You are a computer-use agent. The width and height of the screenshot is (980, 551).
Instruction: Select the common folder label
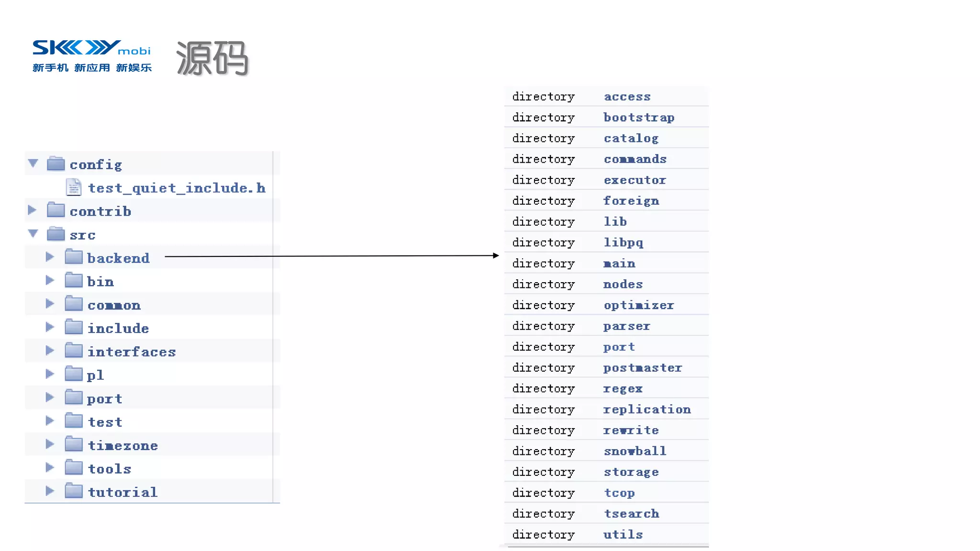114,305
